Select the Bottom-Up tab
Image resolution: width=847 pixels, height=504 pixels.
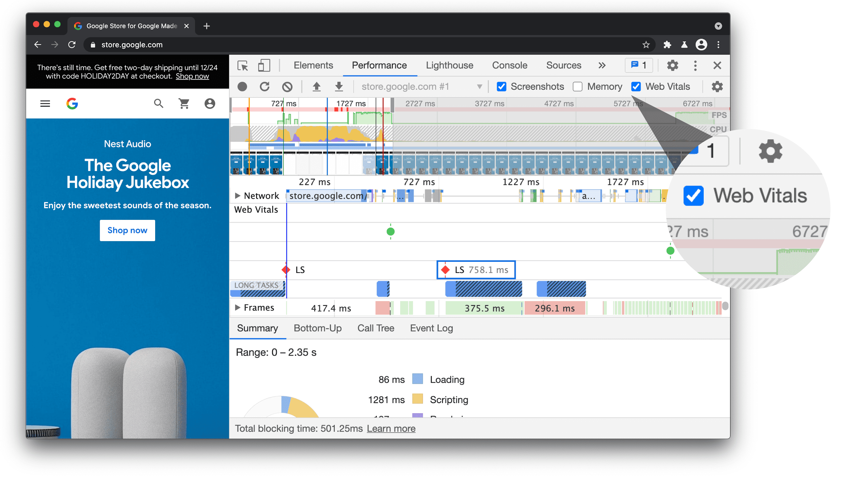pyautogui.click(x=318, y=328)
